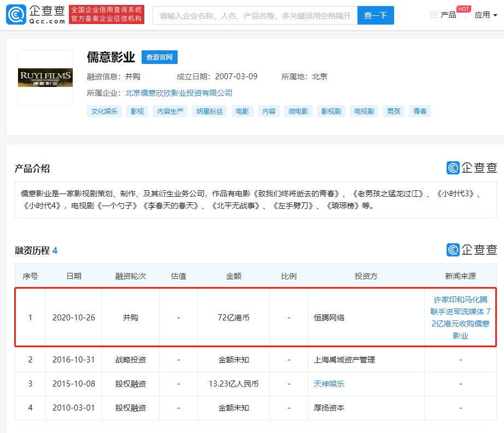504x433 pixels.
Task: Click the date 2015-10-08
Action: [74, 384]
